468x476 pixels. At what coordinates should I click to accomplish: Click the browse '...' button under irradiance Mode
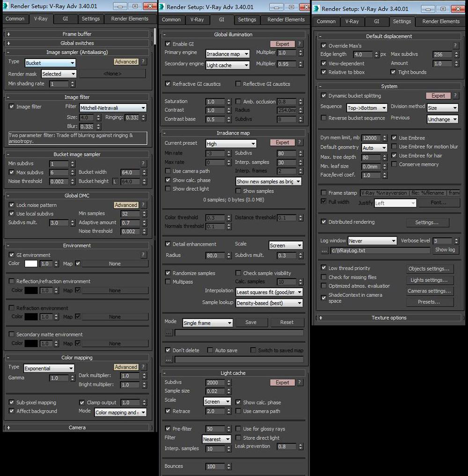tap(168, 333)
